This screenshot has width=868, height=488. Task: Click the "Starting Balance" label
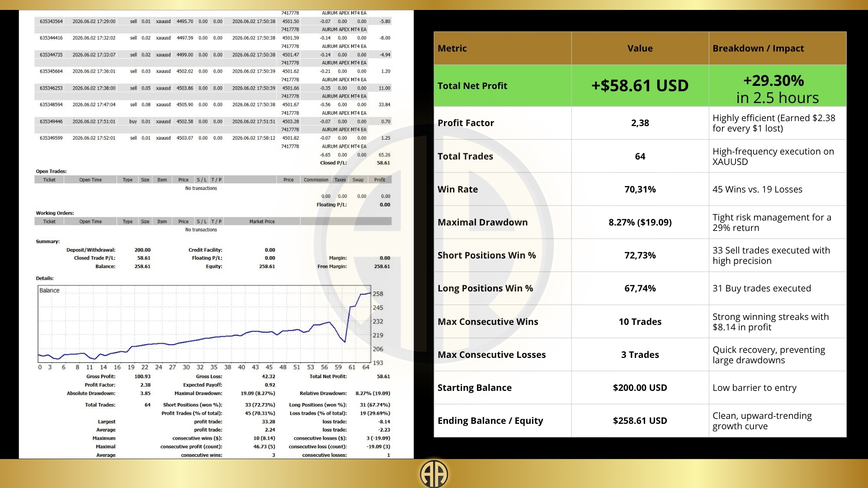pos(474,388)
